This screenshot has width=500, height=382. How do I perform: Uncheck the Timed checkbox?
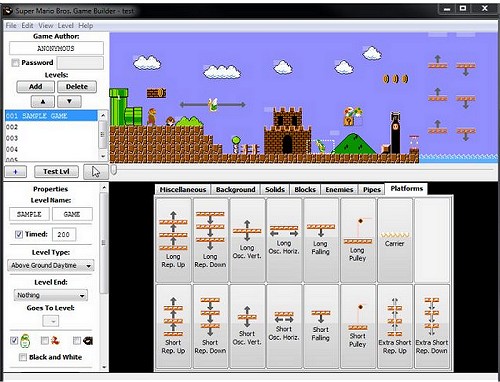point(19,234)
